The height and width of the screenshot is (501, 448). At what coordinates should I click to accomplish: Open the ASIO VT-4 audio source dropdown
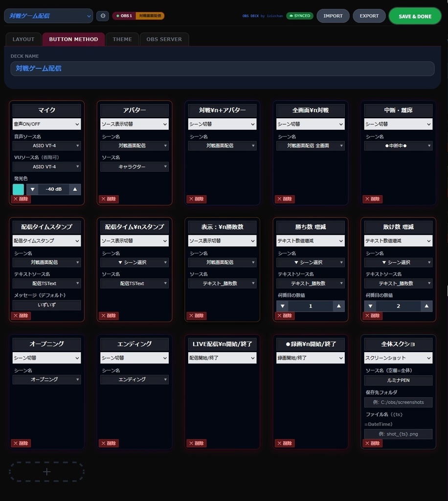[x=46, y=145]
